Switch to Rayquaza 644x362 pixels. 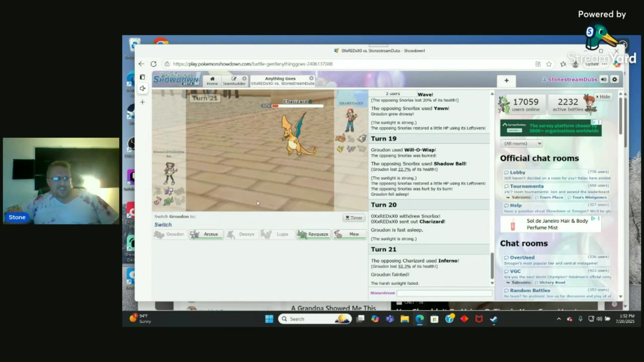point(313,234)
